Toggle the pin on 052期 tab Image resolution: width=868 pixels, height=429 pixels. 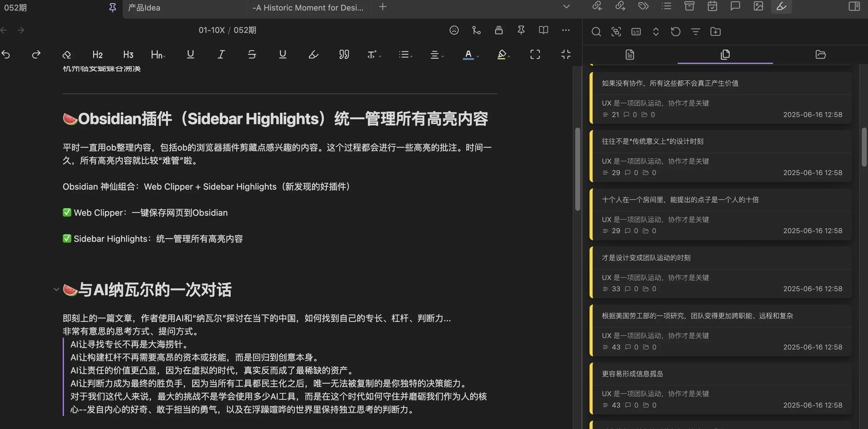pos(113,7)
